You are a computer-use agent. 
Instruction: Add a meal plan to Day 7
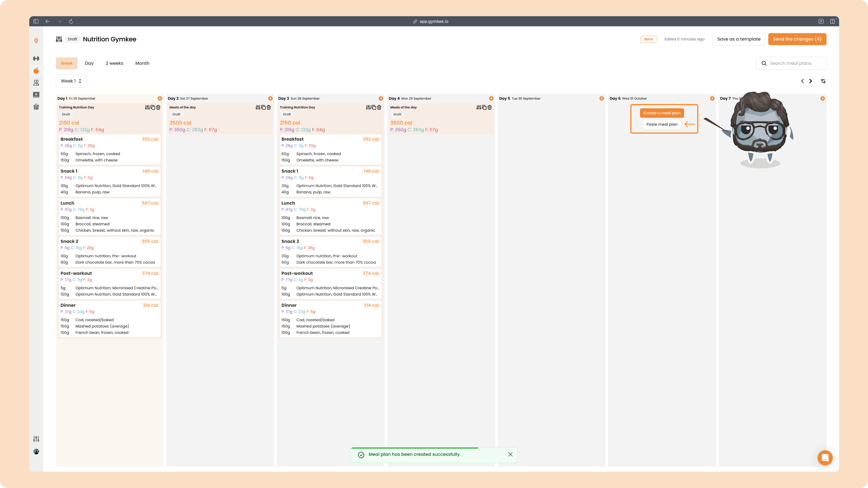823,98
